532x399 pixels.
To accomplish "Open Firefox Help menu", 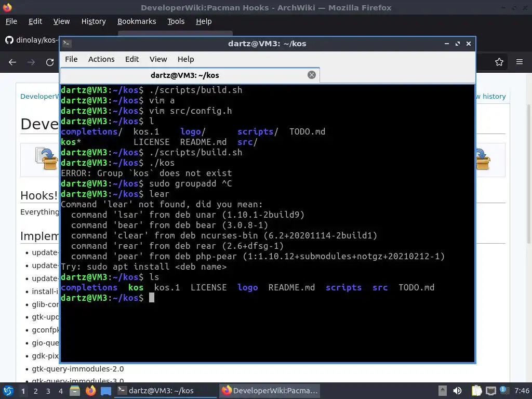I will 204,21.
